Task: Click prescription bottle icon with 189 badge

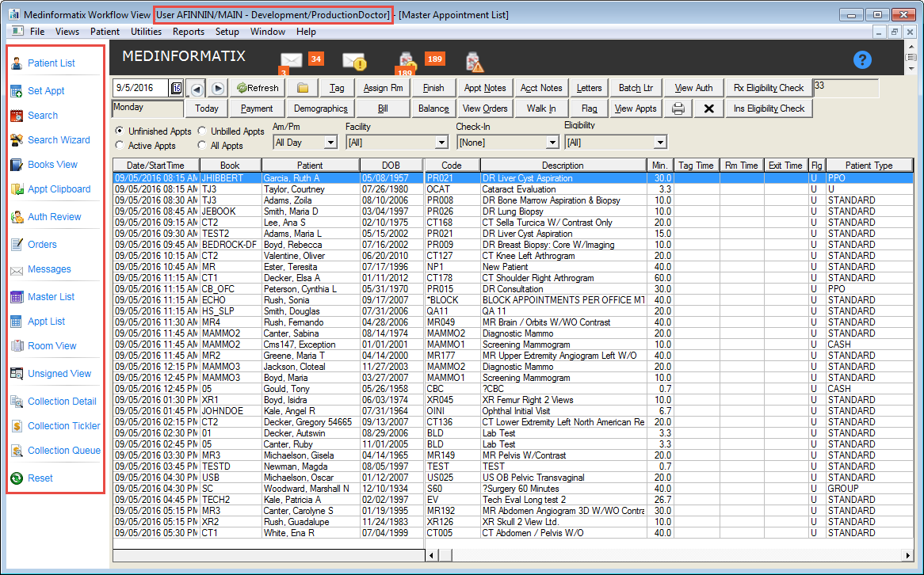Action: coord(407,63)
